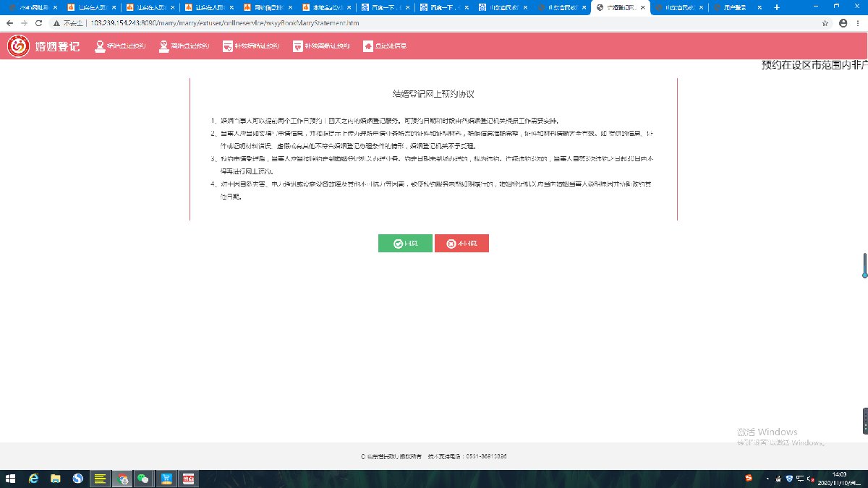Click the Chrome icon on the taskbar
Viewport: 868px width, 488px height.
(123, 479)
